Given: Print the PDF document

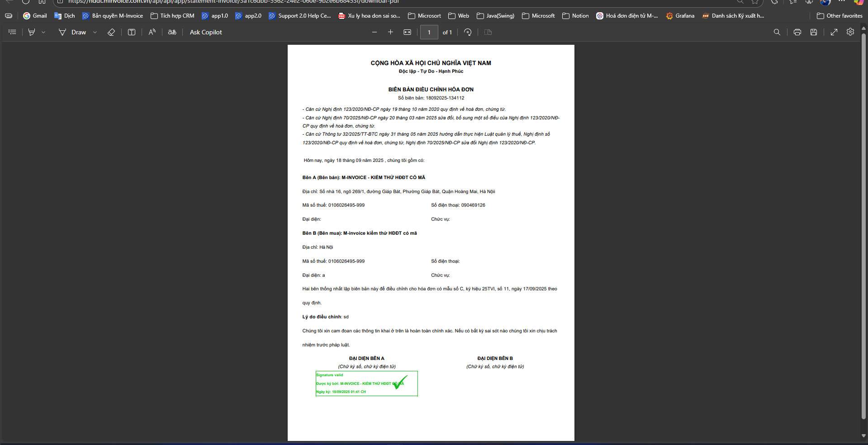Looking at the screenshot, I should tap(797, 32).
